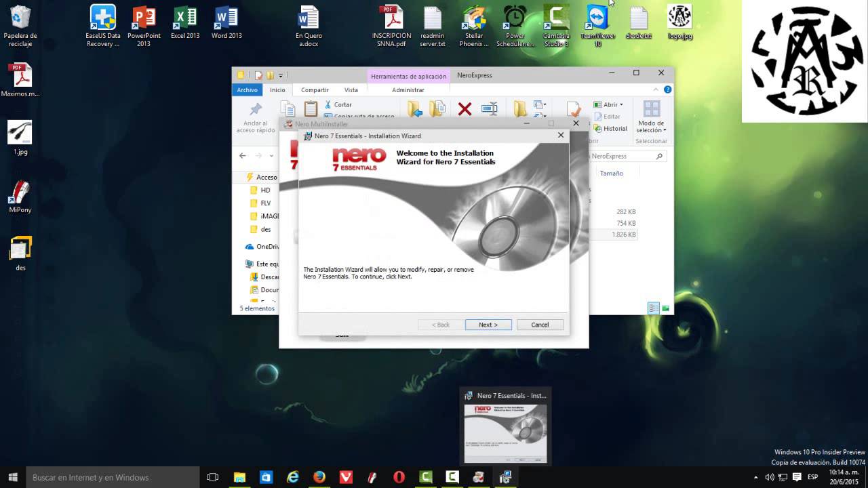The width and height of the screenshot is (868, 488).
Task: Select 1.jpg desktop image file
Action: click(x=20, y=138)
